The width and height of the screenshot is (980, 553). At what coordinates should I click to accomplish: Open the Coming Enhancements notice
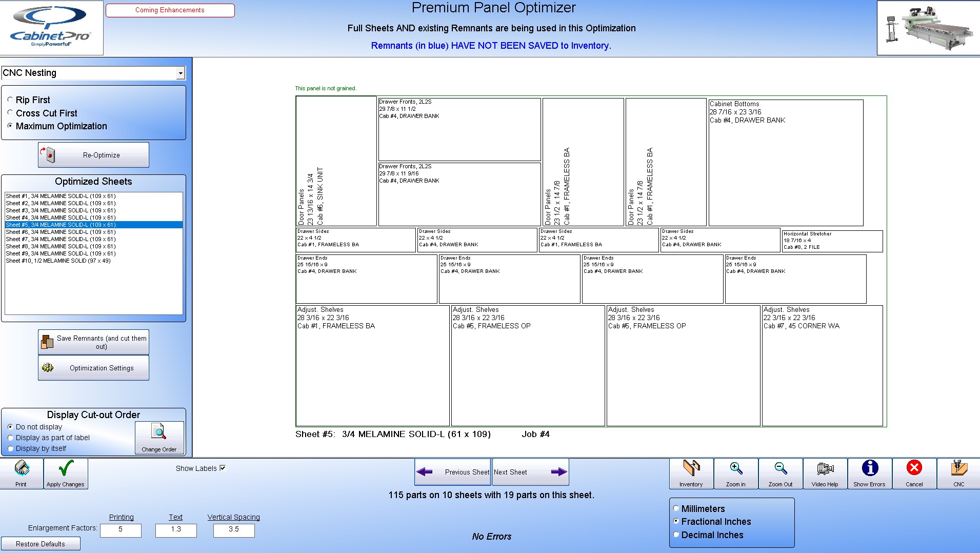pyautogui.click(x=170, y=10)
